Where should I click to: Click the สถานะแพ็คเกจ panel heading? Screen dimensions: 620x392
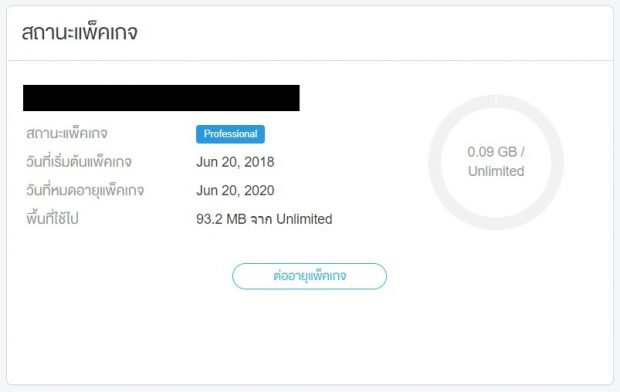pos(79,32)
